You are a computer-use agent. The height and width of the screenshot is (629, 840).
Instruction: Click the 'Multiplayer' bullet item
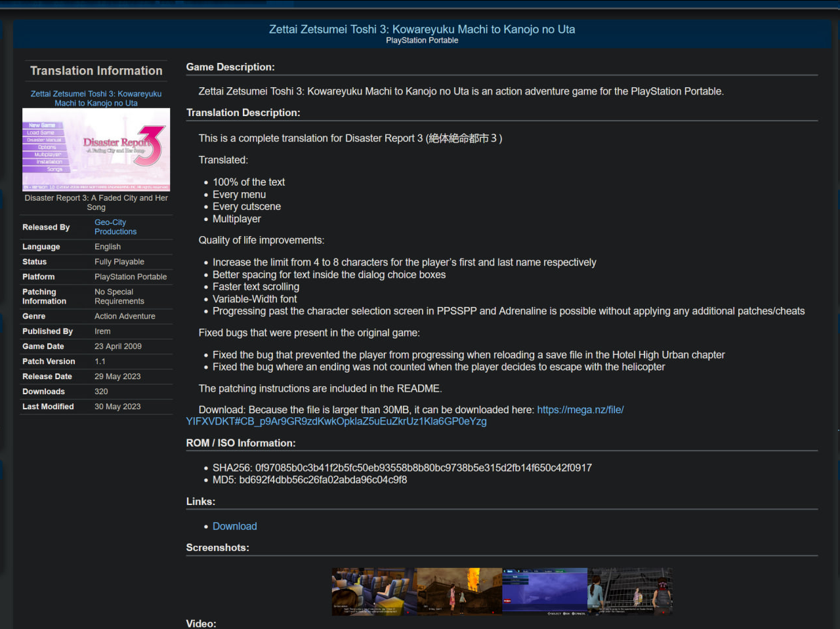click(237, 219)
